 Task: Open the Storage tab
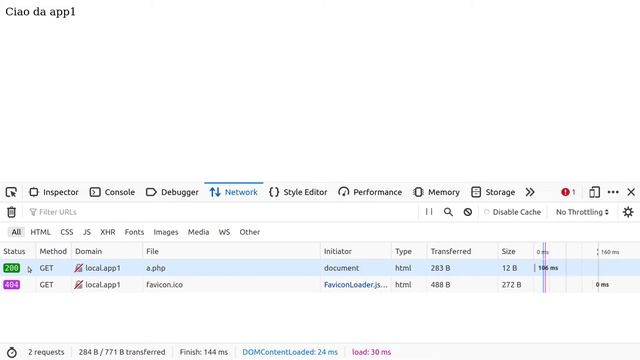(493, 192)
